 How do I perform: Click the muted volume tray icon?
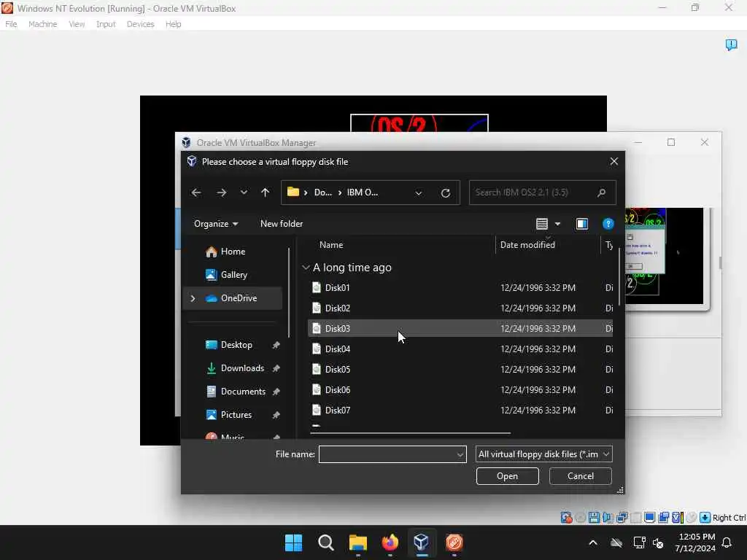point(659,542)
